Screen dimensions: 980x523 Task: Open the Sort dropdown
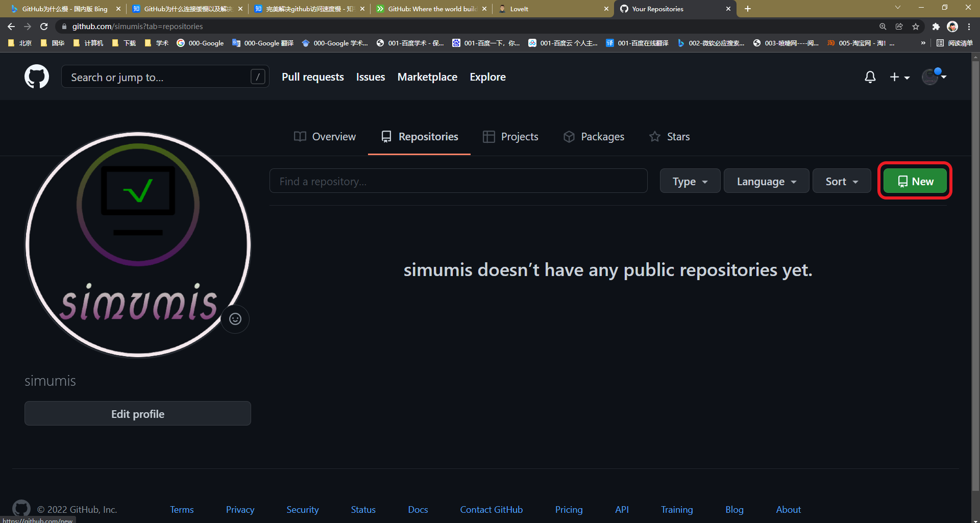point(841,181)
